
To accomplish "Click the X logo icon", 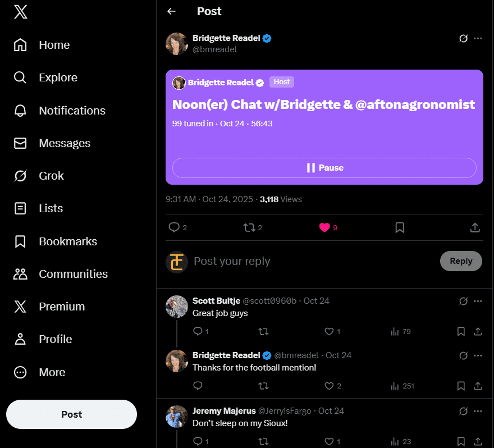I will pyautogui.click(x=20, y=12).
